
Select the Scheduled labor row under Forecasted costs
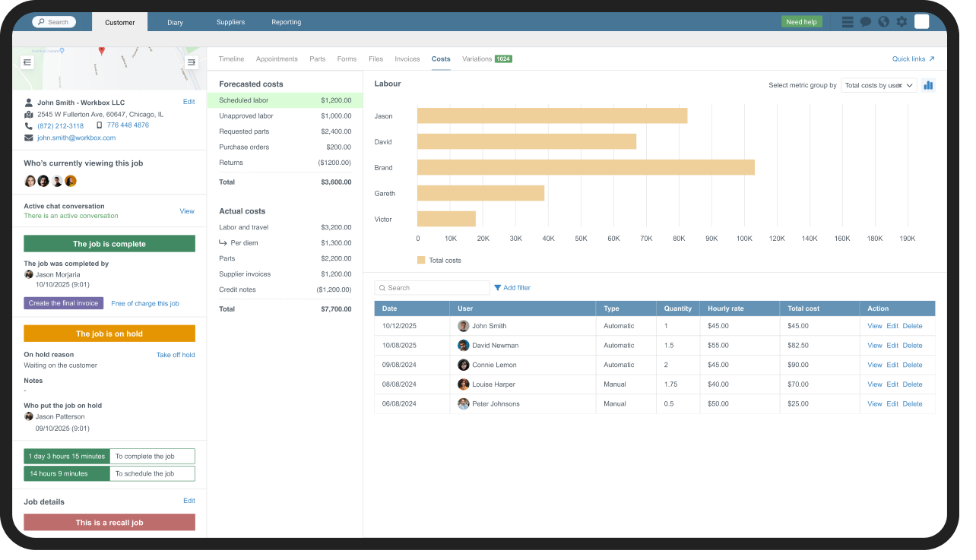point(286,100)
